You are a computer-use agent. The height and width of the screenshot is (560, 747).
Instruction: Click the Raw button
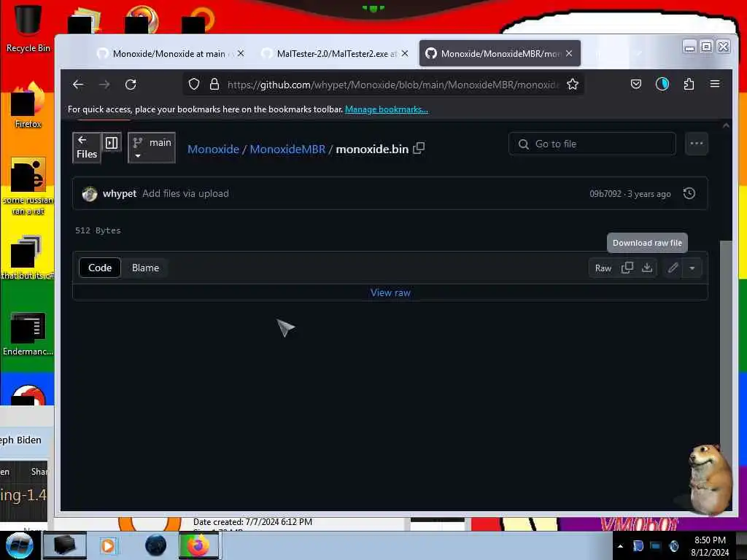point(603,268)
